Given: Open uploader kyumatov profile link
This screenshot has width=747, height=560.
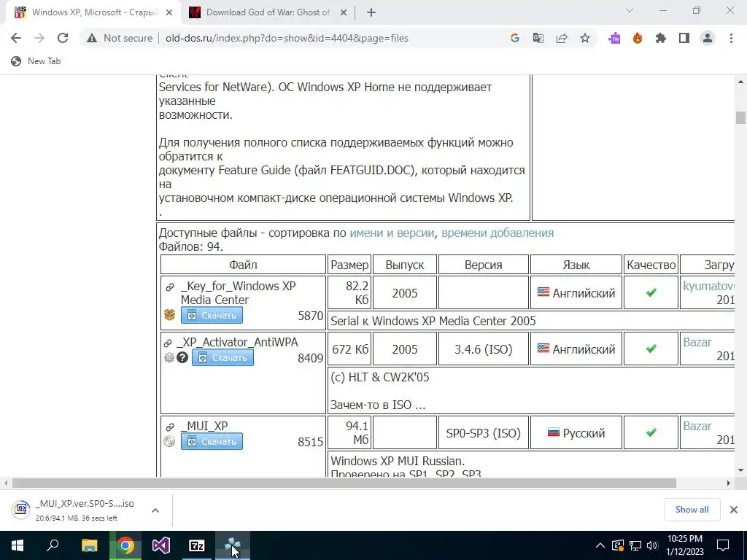Looking at the screenshot, I should [x=708, y=286].
